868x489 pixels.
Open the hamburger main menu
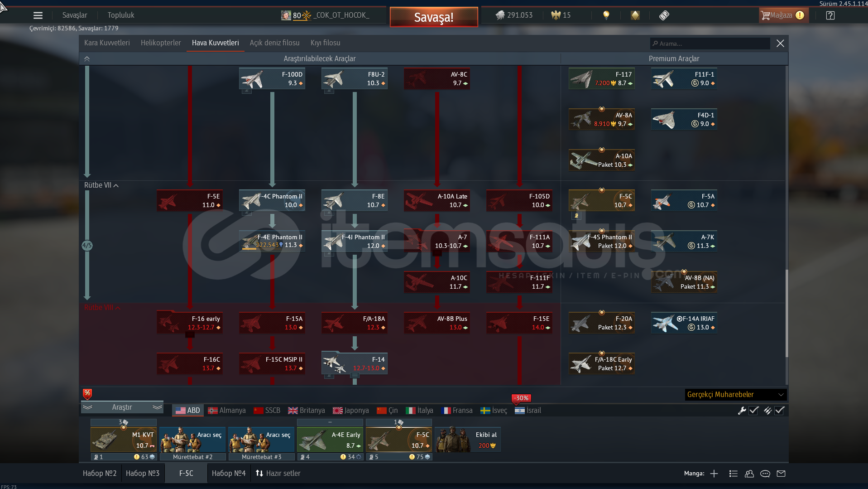pos(38,15)
